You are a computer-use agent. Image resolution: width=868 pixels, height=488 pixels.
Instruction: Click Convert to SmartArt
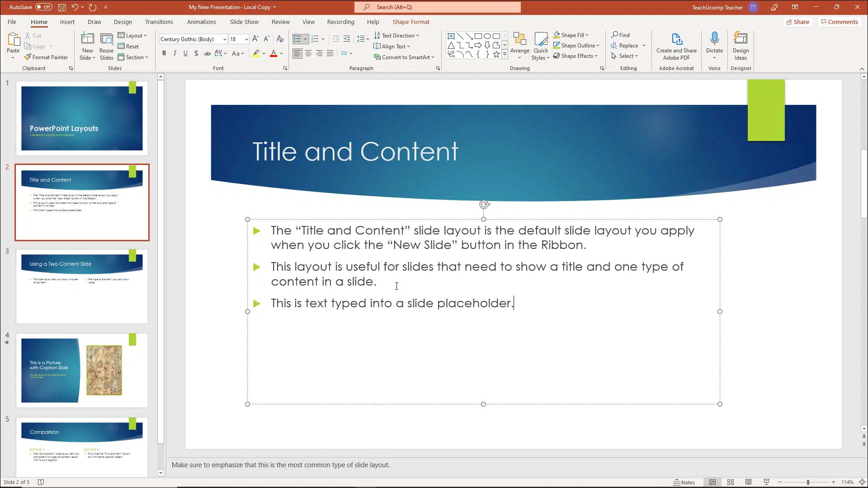point(404,57)
